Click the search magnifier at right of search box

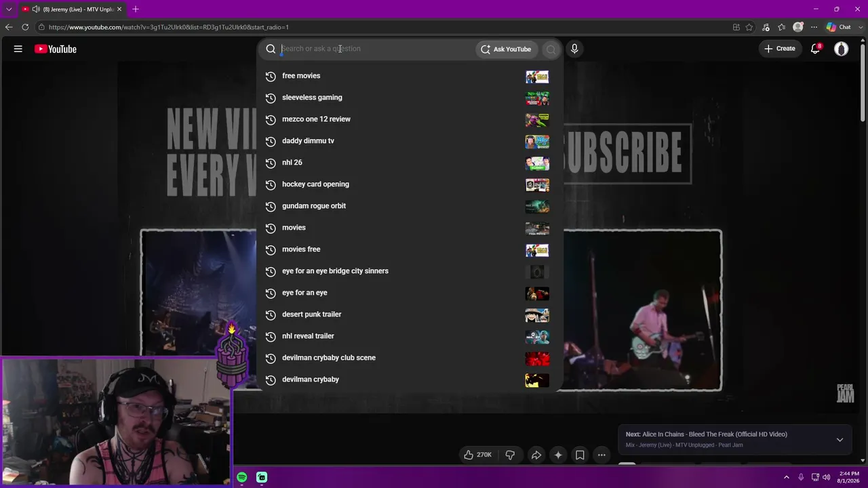[x=551, y=49]
